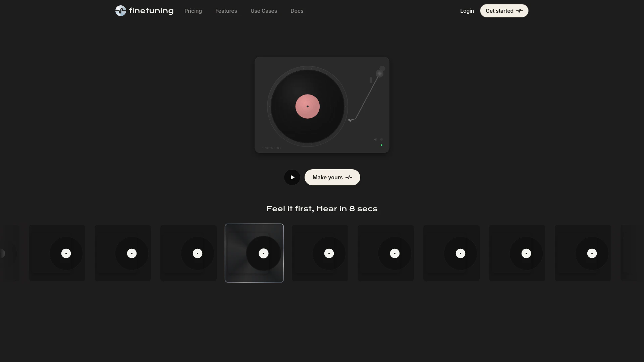Screen dimensions: 644x362
Task: Switch turntable speed to 45 RPM
Action: (x=381, y=139)
